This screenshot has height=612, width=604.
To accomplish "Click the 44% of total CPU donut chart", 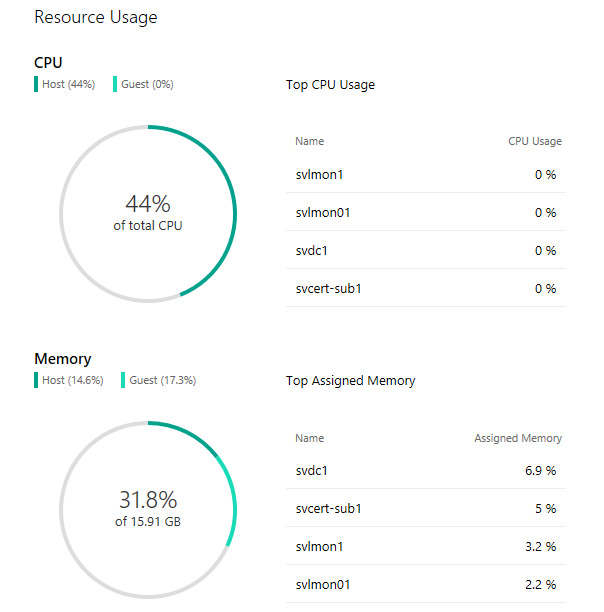I will (x=148, y=213).
